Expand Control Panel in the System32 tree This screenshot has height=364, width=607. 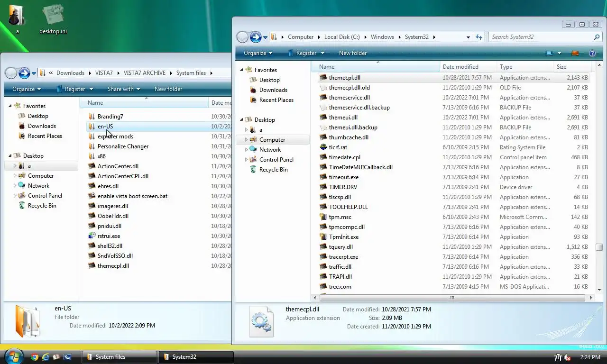pyautogui.click(x=246, y=160)
